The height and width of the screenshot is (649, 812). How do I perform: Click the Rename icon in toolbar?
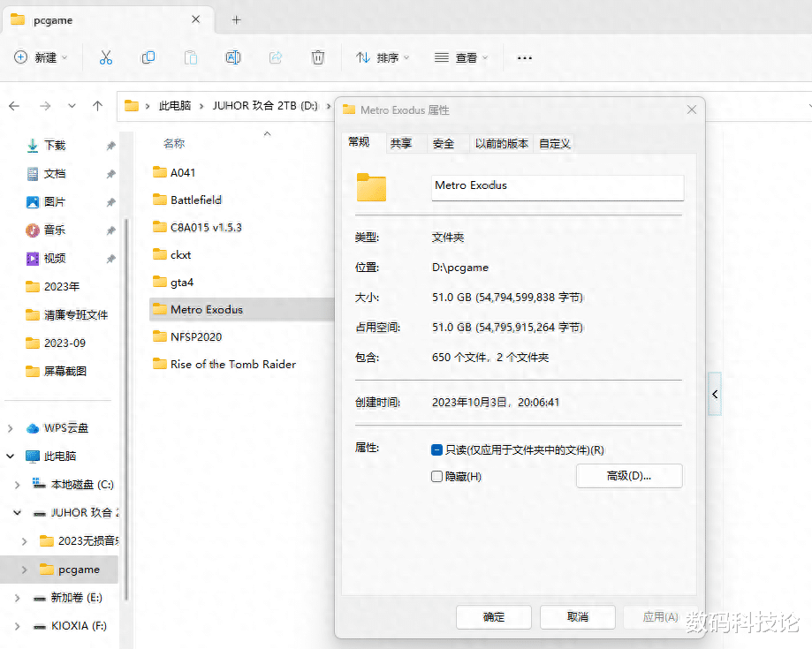tap(233, 57)
